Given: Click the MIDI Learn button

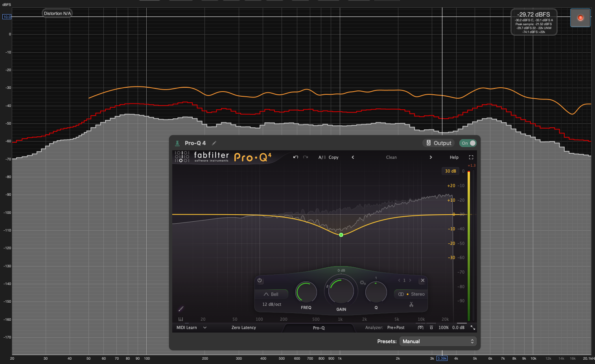Looking at the screenshot, I should pos(186,327).
